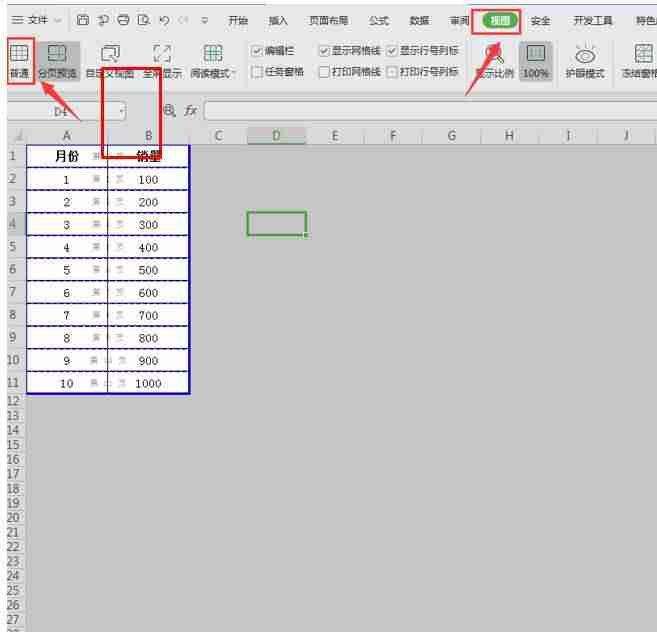Click cell with value 100
The width and height of the screenshot is (657, 632).
tap(148, 179)
